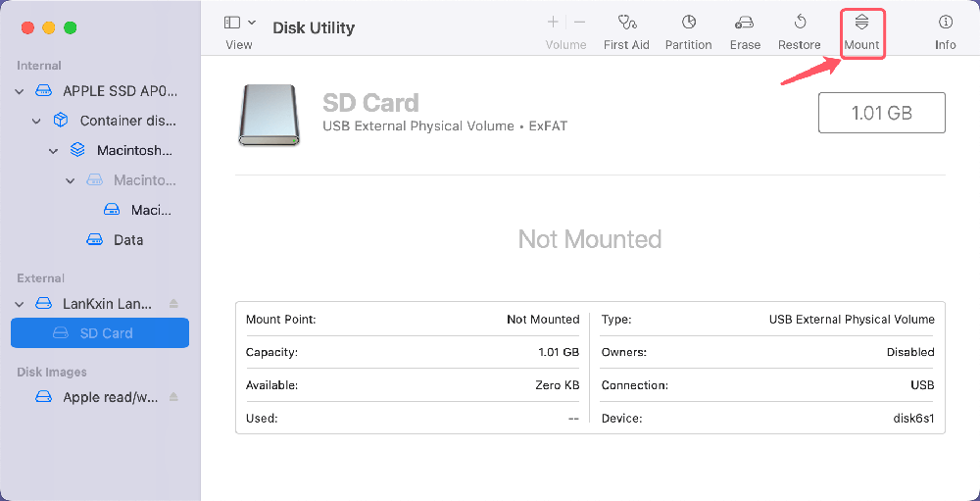Eject the Apple read/write disk image

(173, 397)
